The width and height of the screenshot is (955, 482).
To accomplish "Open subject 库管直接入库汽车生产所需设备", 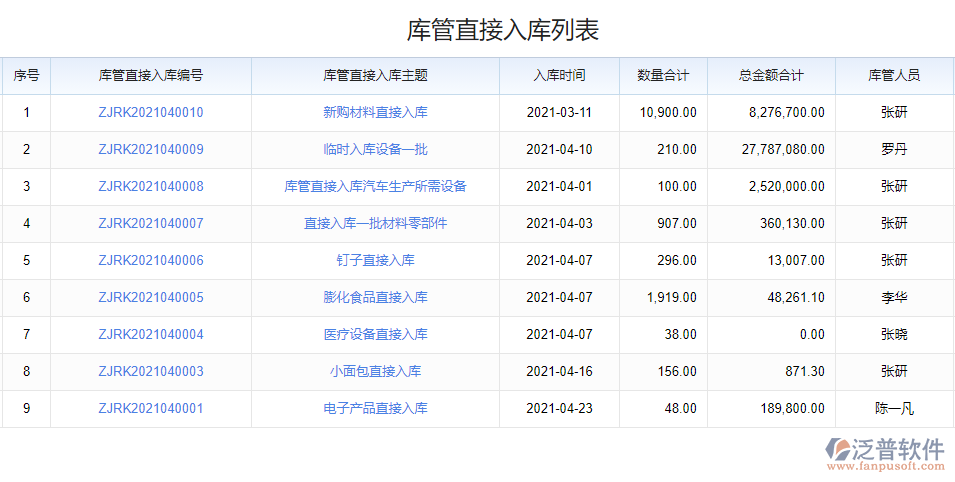I will click(375, 186).
